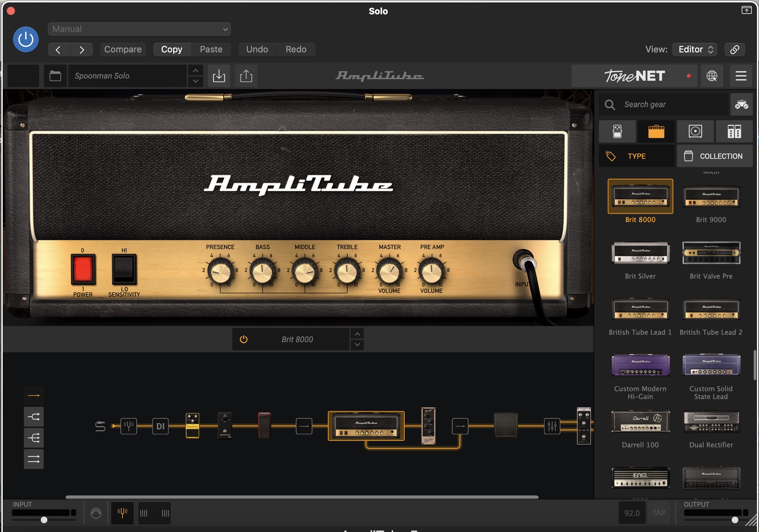Select the tuner block in signal chain
Image resolution: width=759 pixels, height=532 pixels.
click(x=129, y=426)
